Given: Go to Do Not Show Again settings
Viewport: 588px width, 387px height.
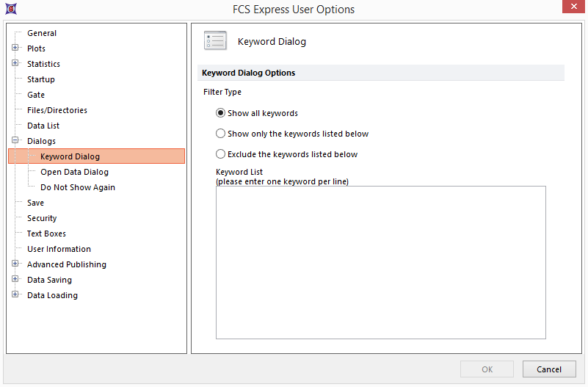Looking at the screenshot, I should pos(77,187).
